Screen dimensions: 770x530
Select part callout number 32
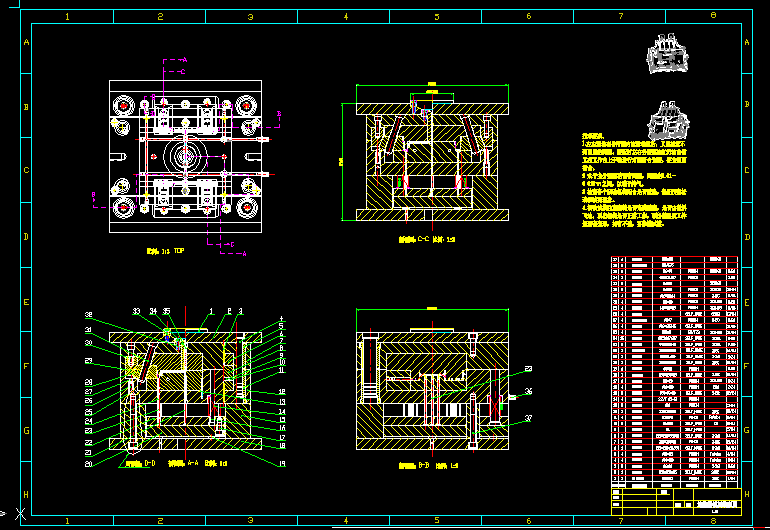pyautogui.click(x=88, y=315)
